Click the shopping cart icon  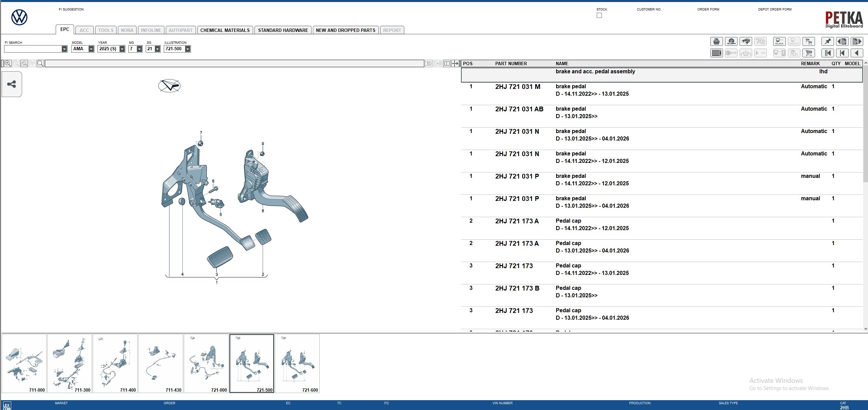[809, 53]
